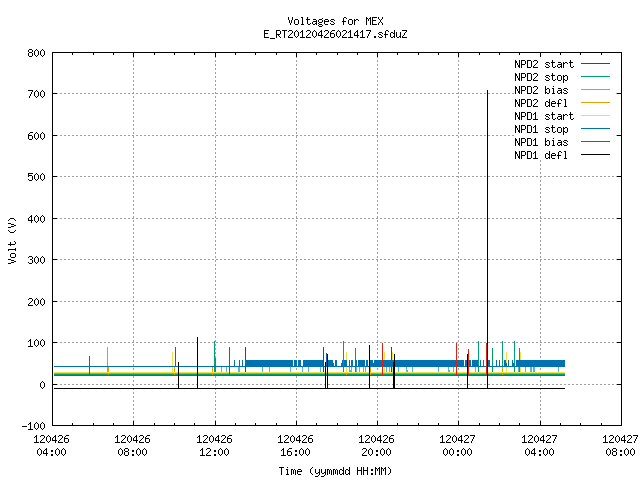This screenshot has height=480, width=640.
Task: Click the 700 y-axis tick label
Action: (x=36, y=94)
